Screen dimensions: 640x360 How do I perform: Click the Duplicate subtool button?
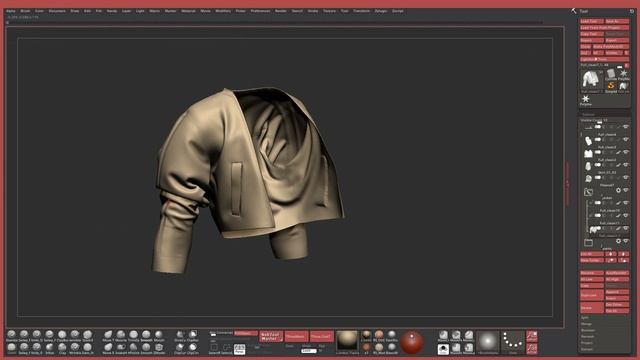[x=591, y=295]
